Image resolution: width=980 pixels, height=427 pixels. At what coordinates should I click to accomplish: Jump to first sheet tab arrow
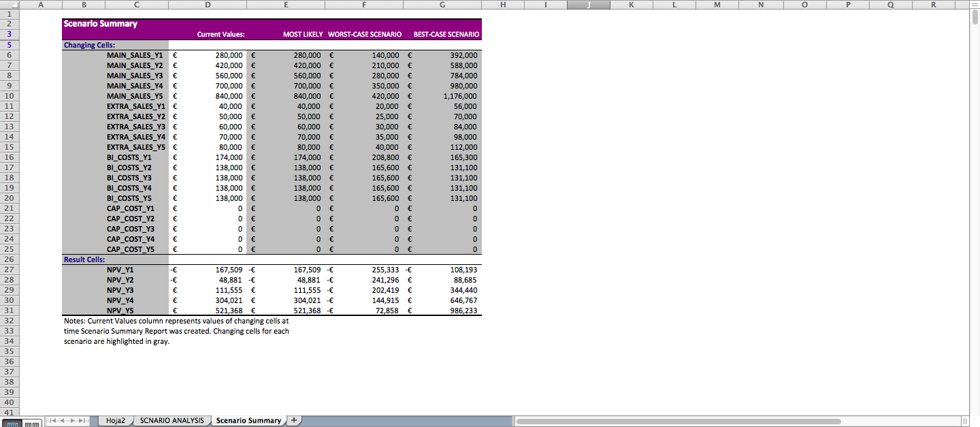52,421
